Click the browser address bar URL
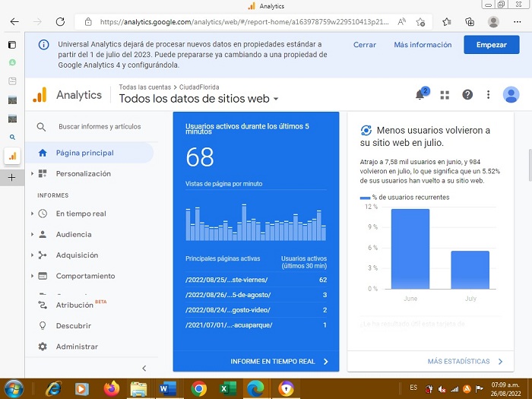This screenshot has height=399, width=532. click(244, 22)
